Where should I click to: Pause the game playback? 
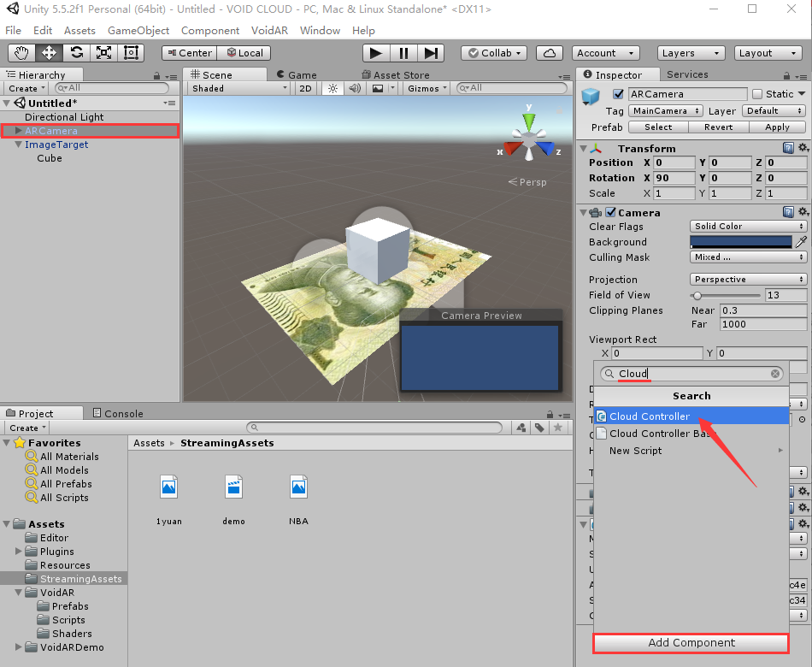point(403,53)
